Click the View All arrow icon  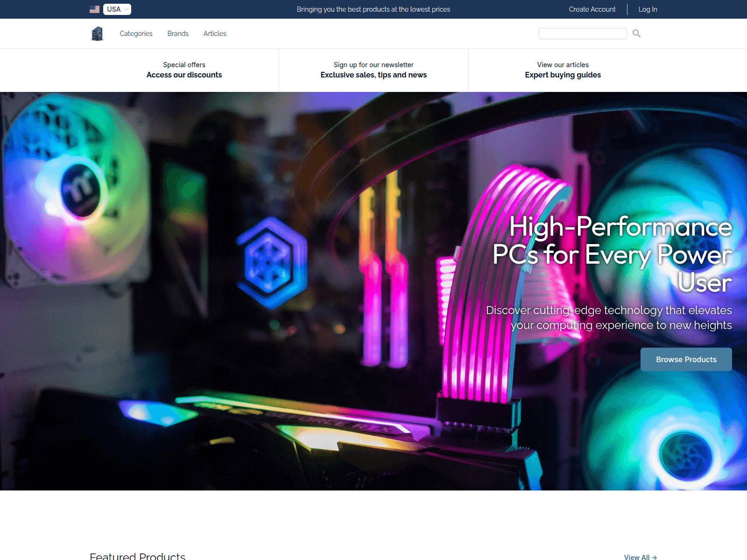point(653,557)
